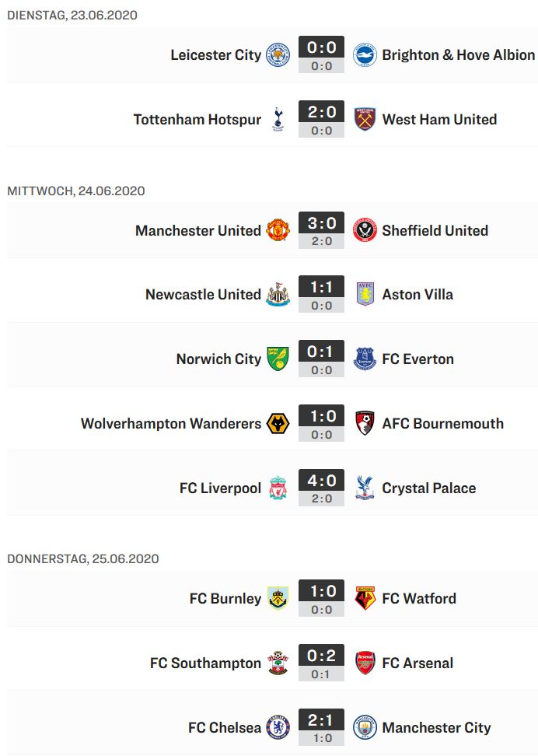Open the Aston Villa team link
Screen dimensions: 538x756
click(x=417, y=295)
